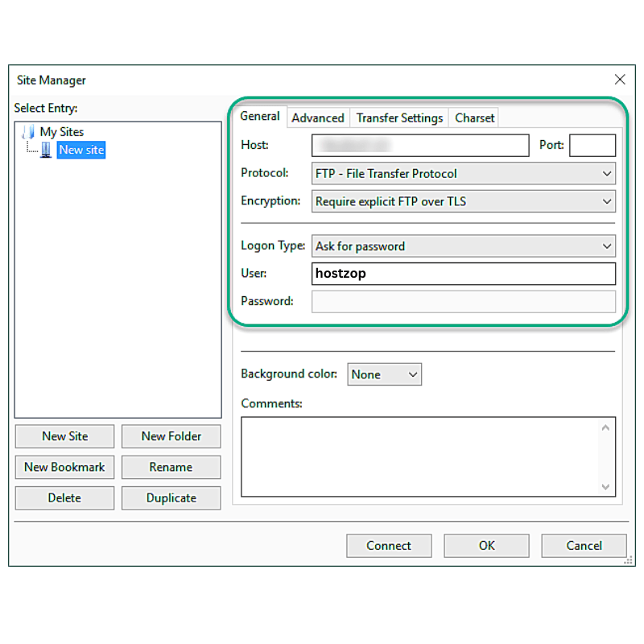Click the My Sites folder icon

30,131
